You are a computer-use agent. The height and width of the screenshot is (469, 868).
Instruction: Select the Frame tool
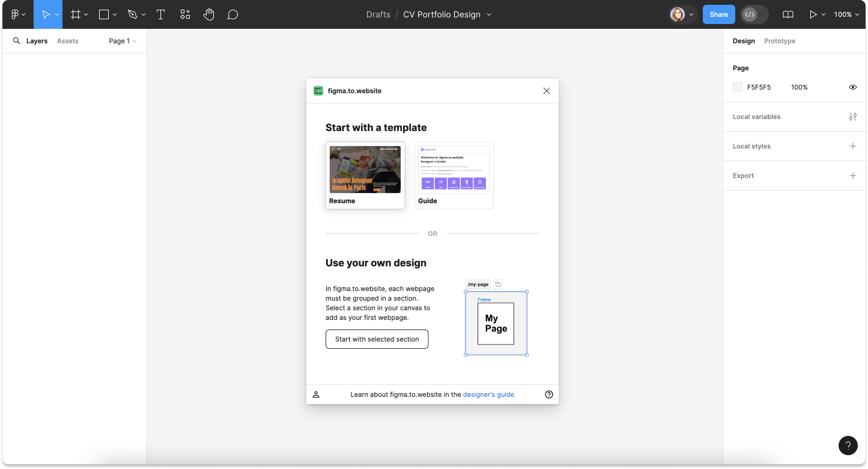point(76,14)
